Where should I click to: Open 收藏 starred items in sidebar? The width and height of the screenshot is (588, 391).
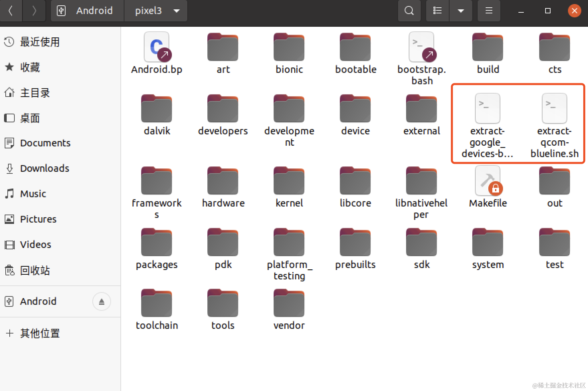[60, 68]
